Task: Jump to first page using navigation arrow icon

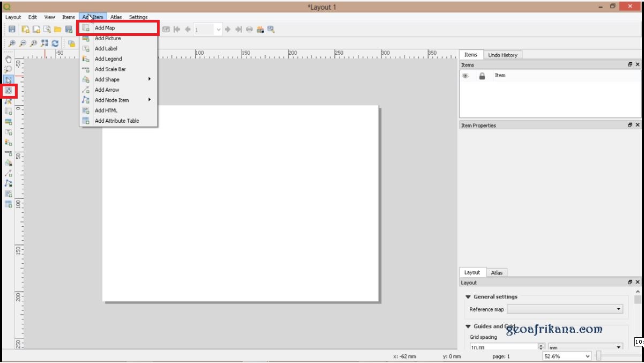Action: [177, 29]
